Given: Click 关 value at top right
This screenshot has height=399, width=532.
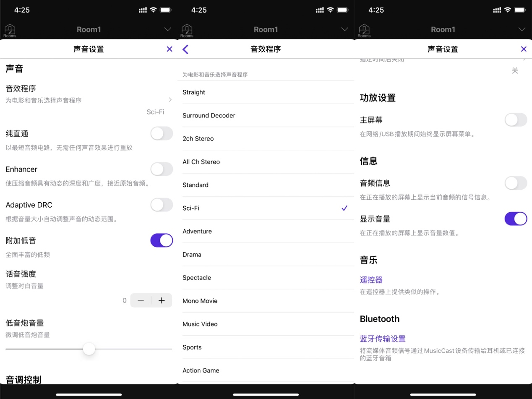Looking at the screenshot, I should tap(515, 71).
